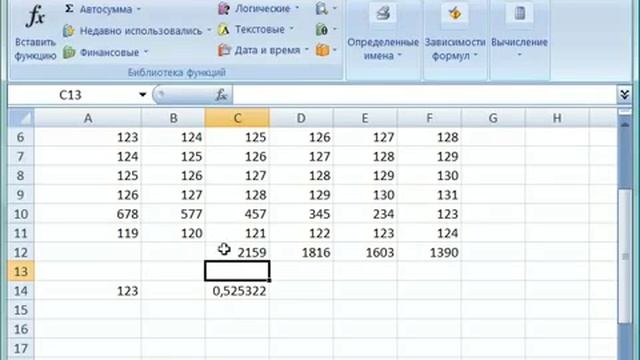
Task: Select column D header
Action: (301, 118)
